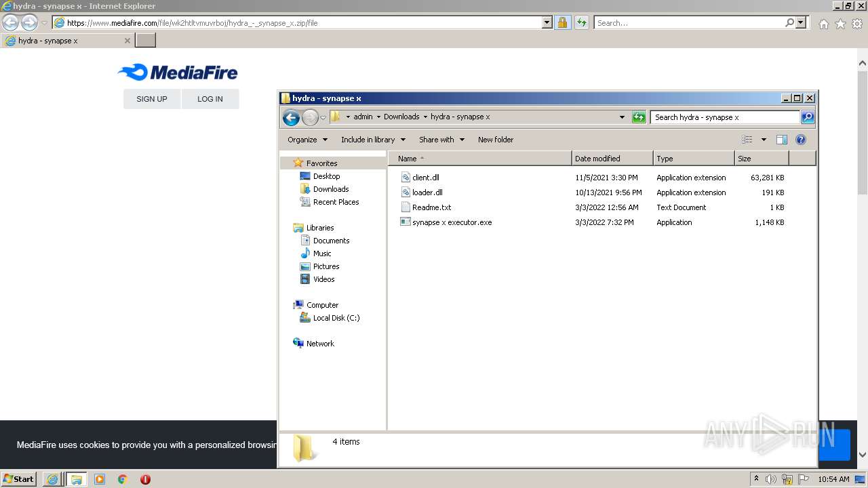Open the IE search provider dropdown

pos(801,22)
